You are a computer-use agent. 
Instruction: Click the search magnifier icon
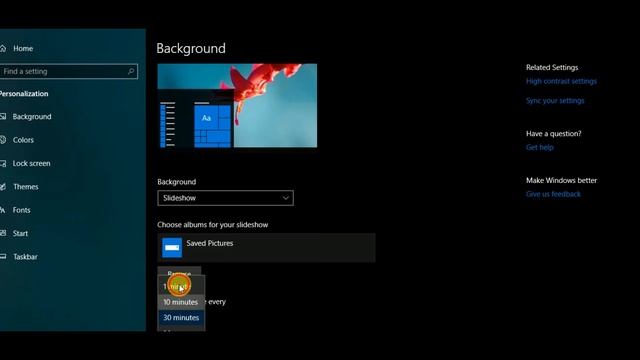tap(131, 71)
